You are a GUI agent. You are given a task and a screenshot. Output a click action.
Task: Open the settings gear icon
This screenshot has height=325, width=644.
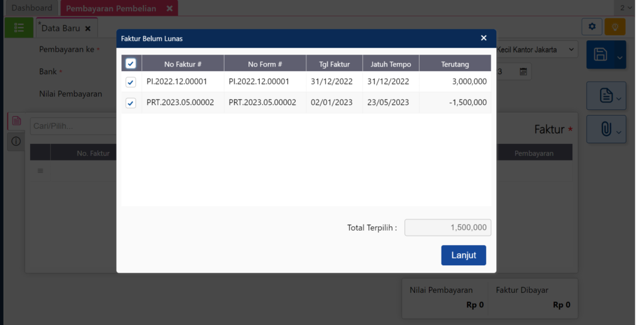pos(591,26)
